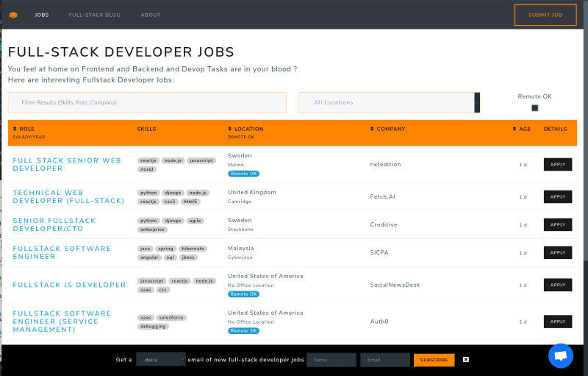
Task: Apply to the SICPA job
Action: click(558, 252)
